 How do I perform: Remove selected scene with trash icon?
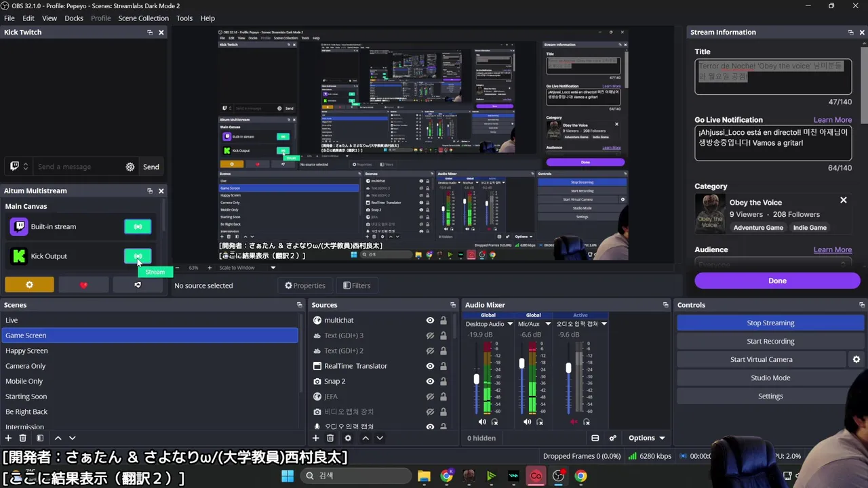click(22, 438)
